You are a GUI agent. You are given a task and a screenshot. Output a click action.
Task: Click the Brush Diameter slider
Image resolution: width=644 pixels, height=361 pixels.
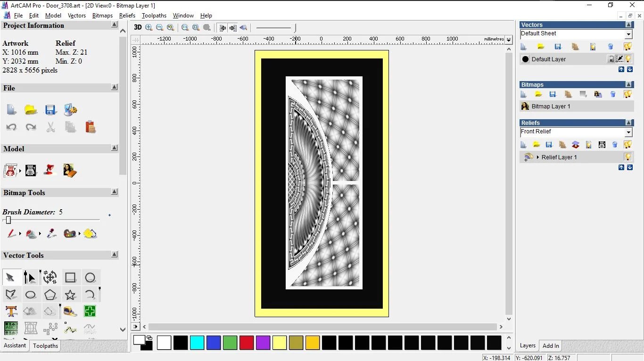point(8,220)
